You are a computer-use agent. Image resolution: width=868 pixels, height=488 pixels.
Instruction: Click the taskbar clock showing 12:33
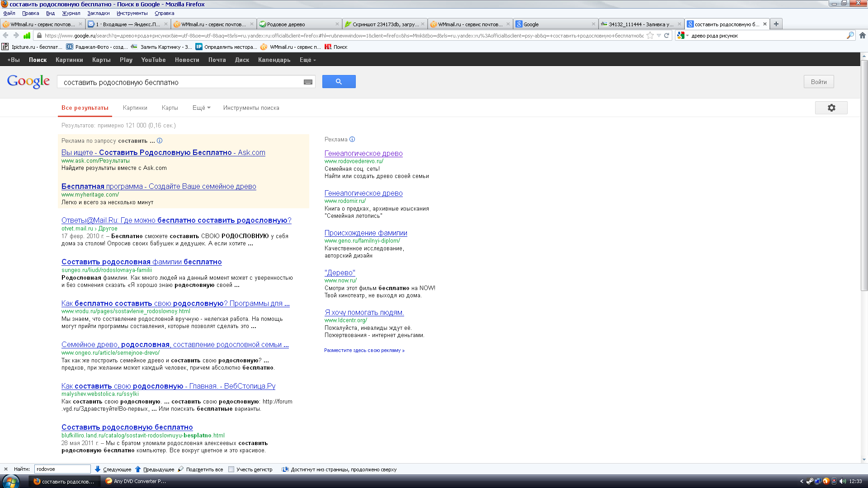coord(855,481)
